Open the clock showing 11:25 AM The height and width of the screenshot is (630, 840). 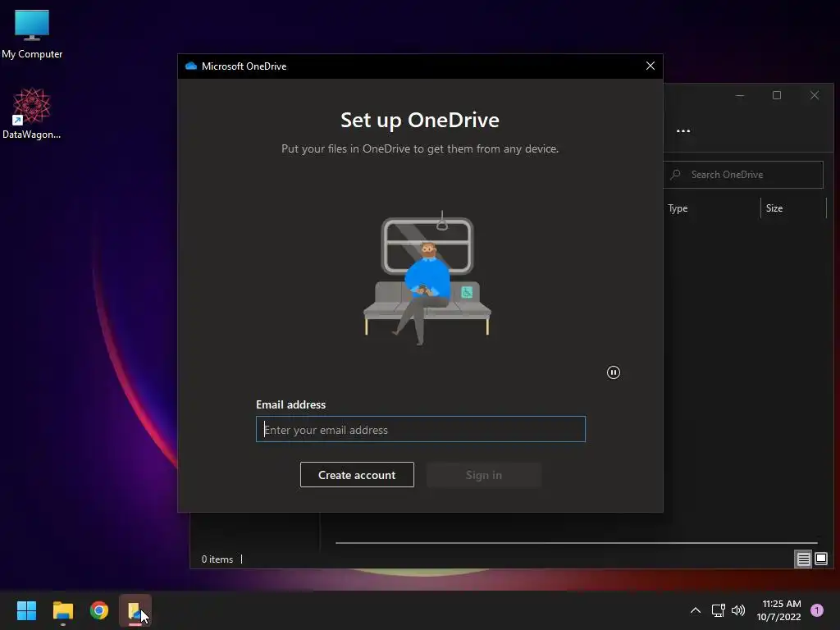pyautogui.click(x=779, y=610)
